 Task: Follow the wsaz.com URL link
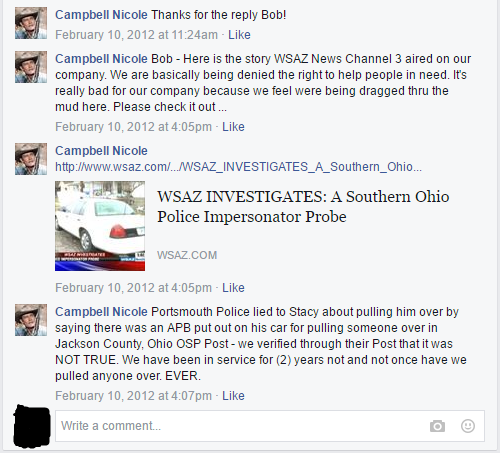pos(238,166)
